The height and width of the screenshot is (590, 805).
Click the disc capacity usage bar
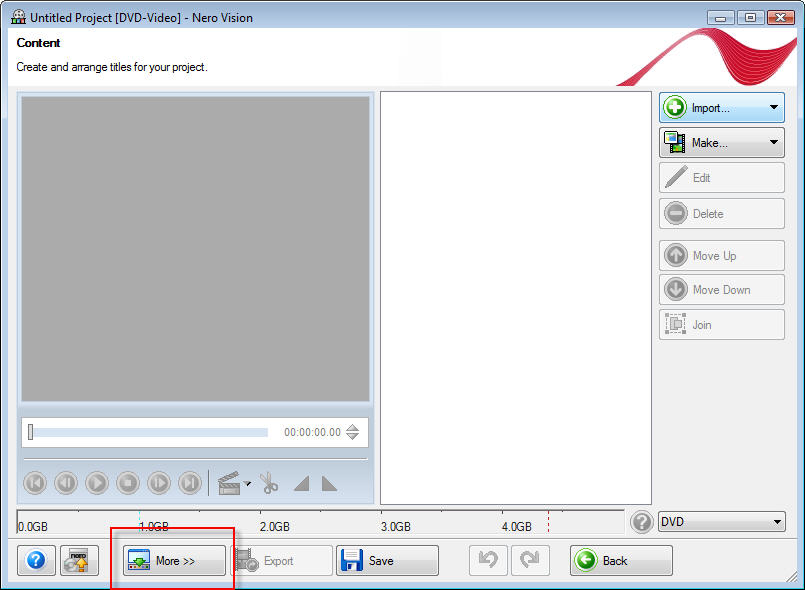(x=321, y=522)
